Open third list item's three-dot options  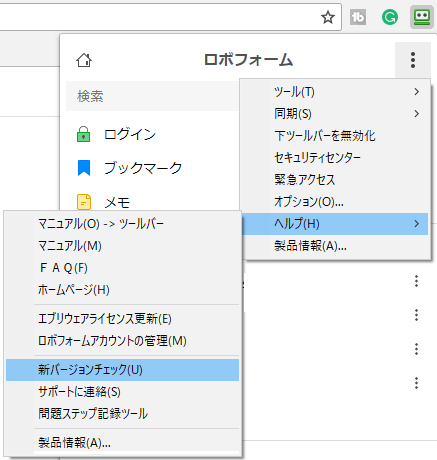click(416, 349)
